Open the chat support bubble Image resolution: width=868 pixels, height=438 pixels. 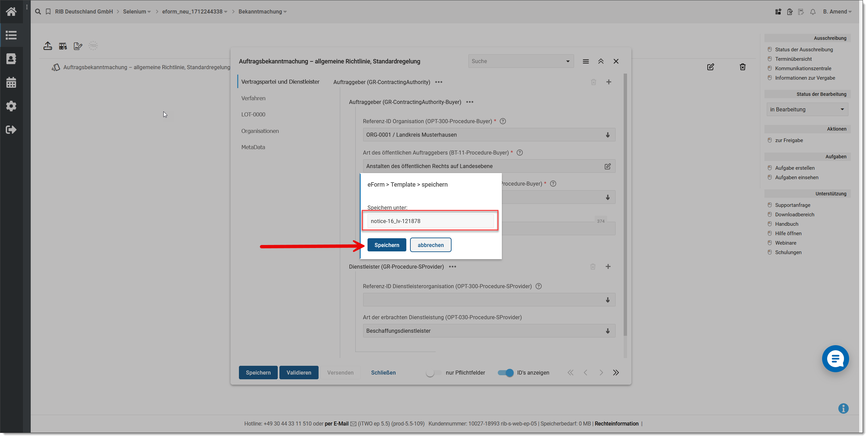pyautogui.click(x=835, y=359)
